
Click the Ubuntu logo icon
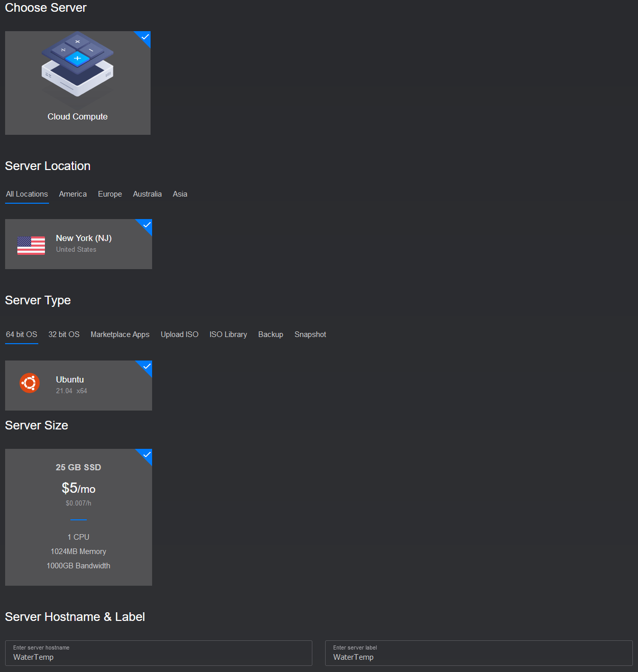point(30,383)
